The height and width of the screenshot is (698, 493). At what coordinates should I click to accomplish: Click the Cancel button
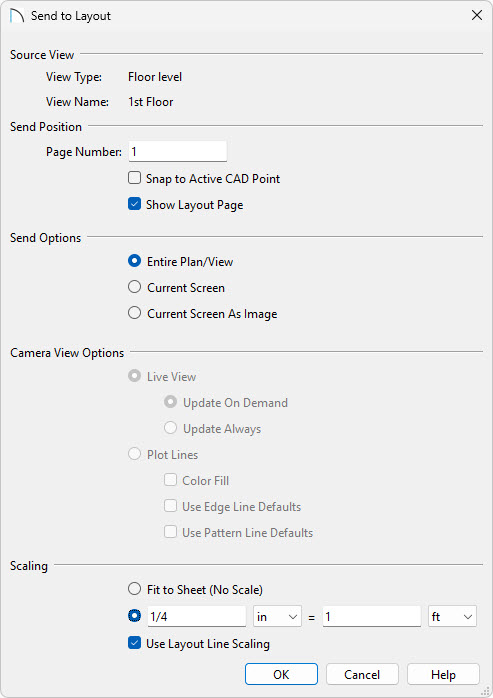(362, 674)
